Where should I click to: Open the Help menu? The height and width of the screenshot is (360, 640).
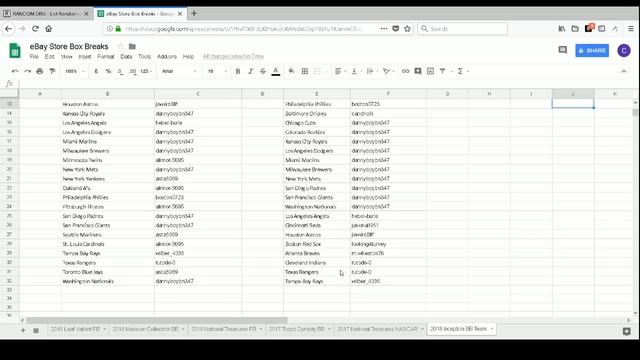point(188,56)
